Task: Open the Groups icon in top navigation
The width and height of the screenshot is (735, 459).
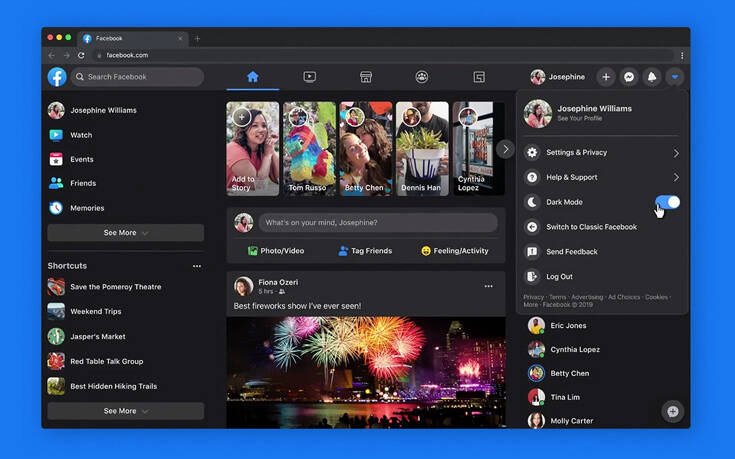Action: point(422,77)
